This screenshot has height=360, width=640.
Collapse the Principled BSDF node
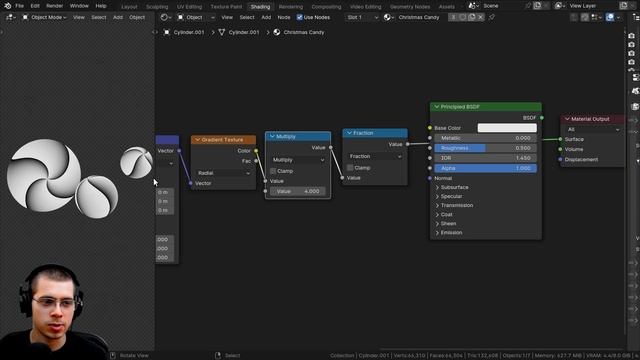pyautogui.click(x=436, y=107)
